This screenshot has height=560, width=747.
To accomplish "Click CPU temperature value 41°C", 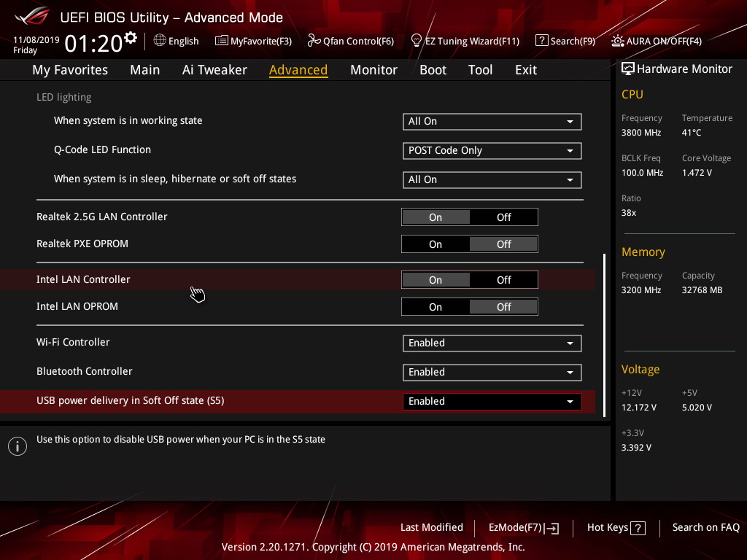I will coord(692,133).
